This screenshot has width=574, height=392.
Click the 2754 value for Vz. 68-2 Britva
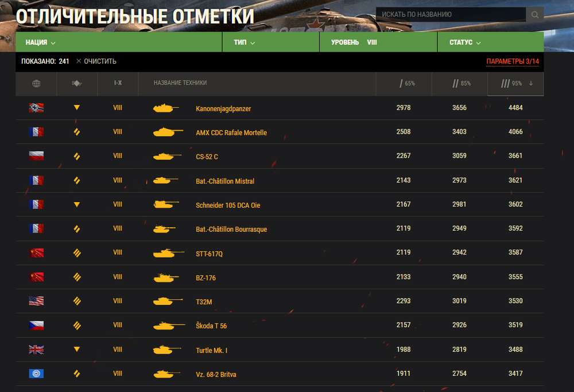coord(459,374)
